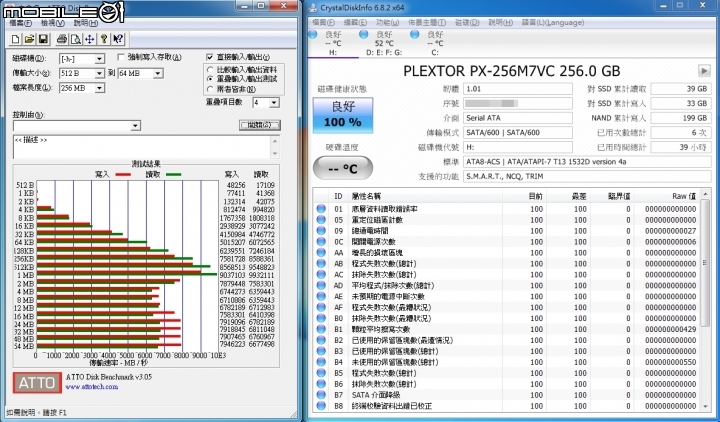Click the description box scroll-up arrow
Image resolution: width=720 pixels, height=422 pixels.
(275, 141)
